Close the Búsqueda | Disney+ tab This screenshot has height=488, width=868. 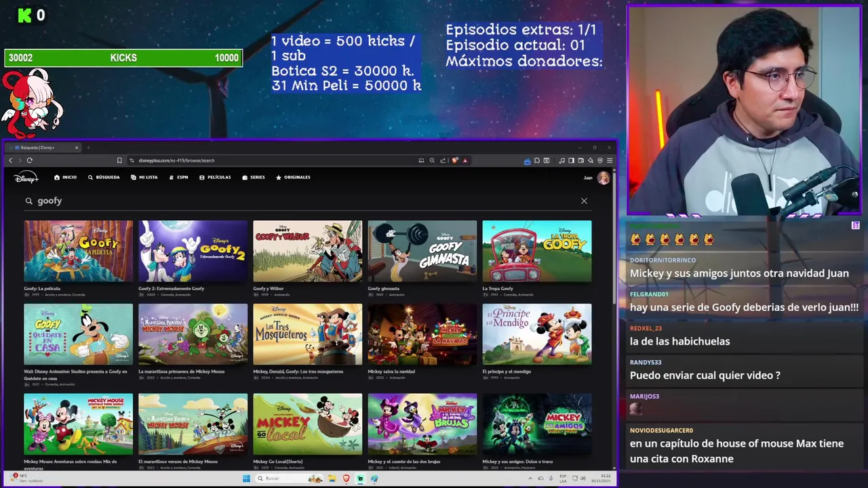[76, 148]
